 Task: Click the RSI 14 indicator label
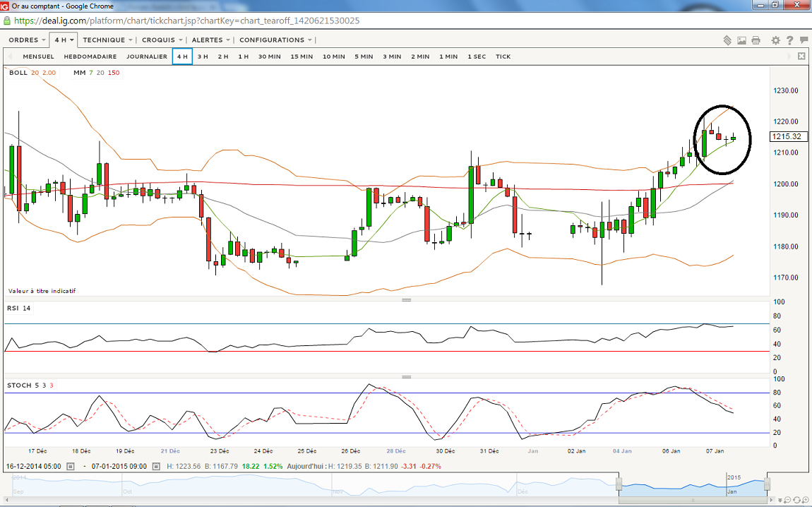[18, 308]
